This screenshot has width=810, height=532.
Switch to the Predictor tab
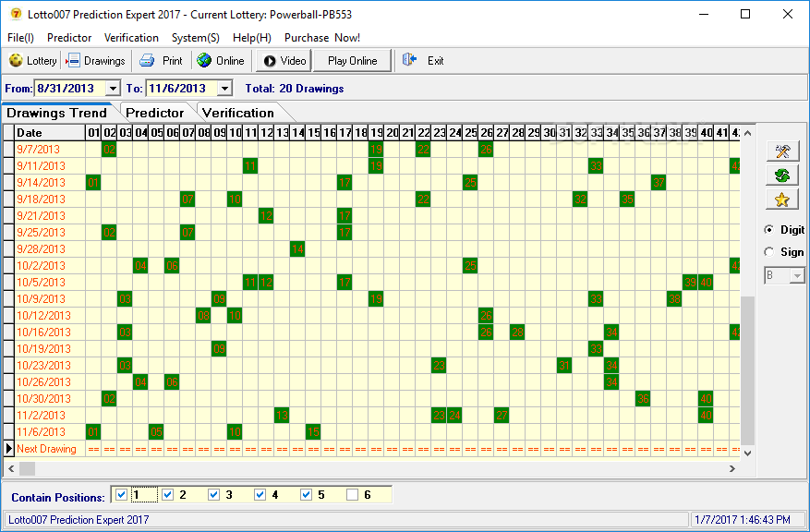pos(155,113)
